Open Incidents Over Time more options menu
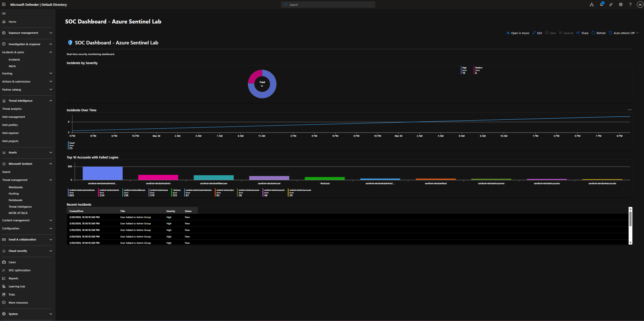The height and width of the screenshot is (321, 644). click(x=629, y=110)
